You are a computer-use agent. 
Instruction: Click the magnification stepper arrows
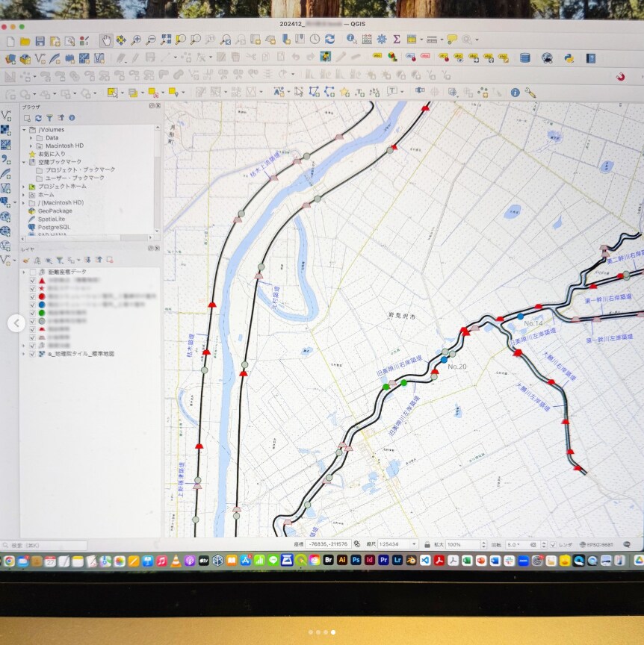[x=483, y=545]
